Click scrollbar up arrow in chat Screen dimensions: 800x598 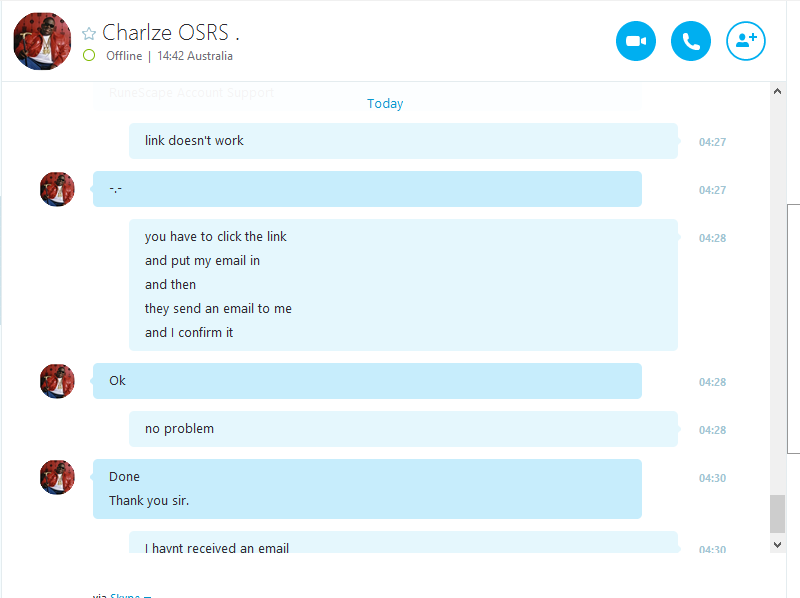pyautogui.click(x=777, y=91)
